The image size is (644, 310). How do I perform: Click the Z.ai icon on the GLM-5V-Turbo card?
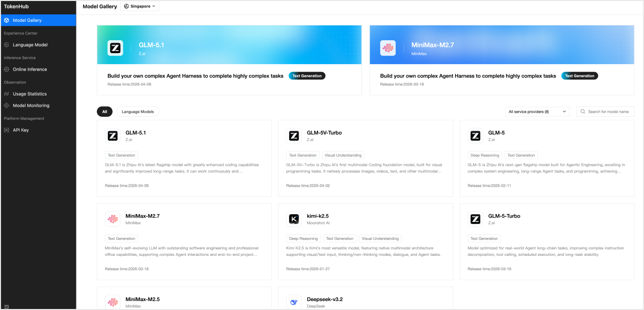coord(294,136)
